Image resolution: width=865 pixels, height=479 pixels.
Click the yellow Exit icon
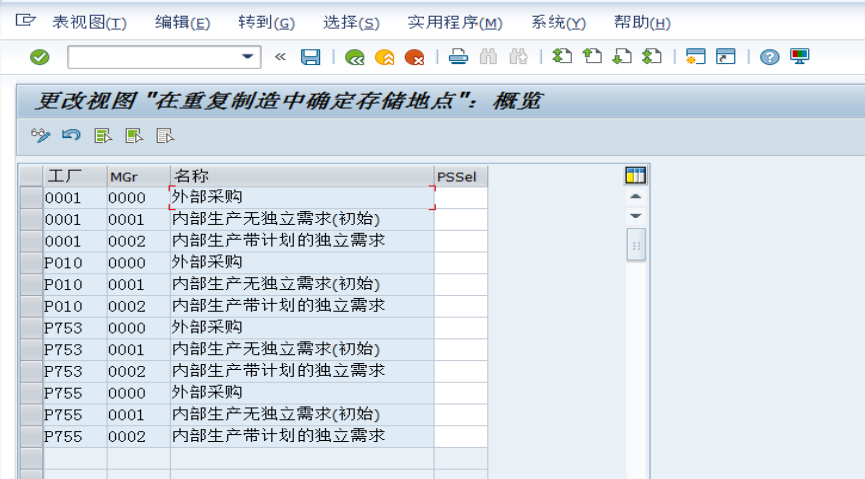coord(385,57)
